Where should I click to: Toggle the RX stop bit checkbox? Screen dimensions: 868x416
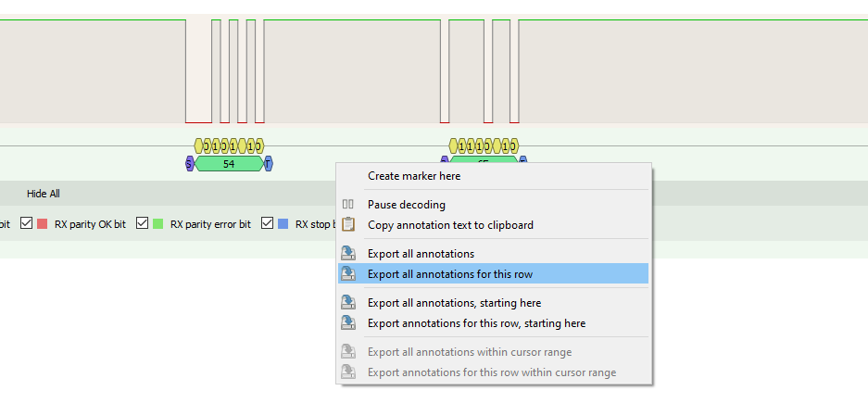pyautogui.click(x=268, y=223)
